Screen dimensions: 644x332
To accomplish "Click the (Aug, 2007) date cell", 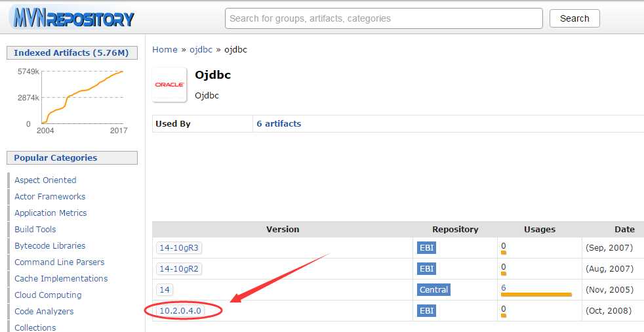I will 609,269.
